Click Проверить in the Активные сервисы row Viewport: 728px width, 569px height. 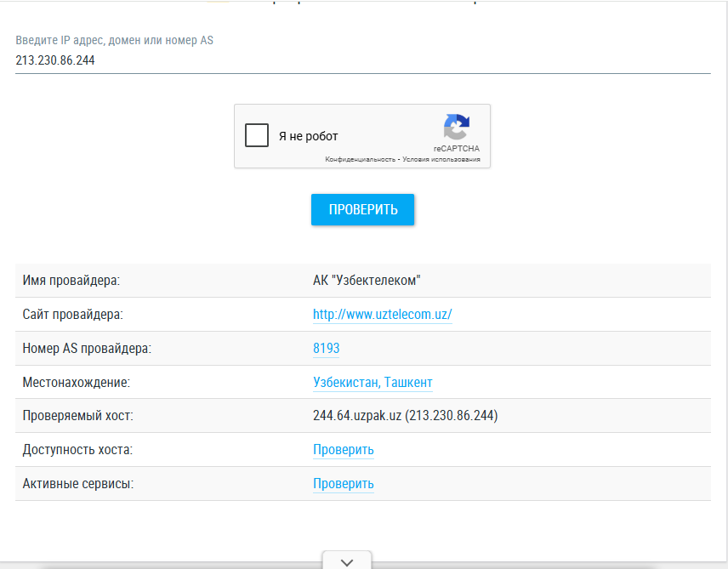(x=343, y=484)
